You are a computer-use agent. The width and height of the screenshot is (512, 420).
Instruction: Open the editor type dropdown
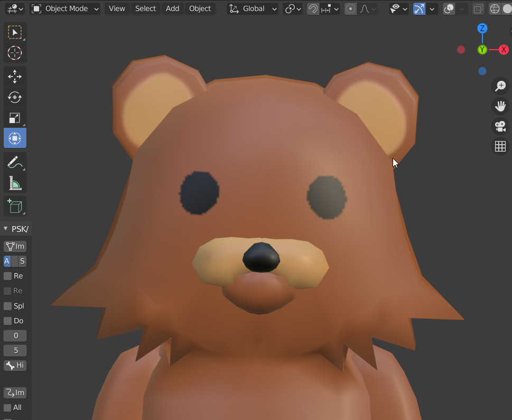tap(15, 9)
